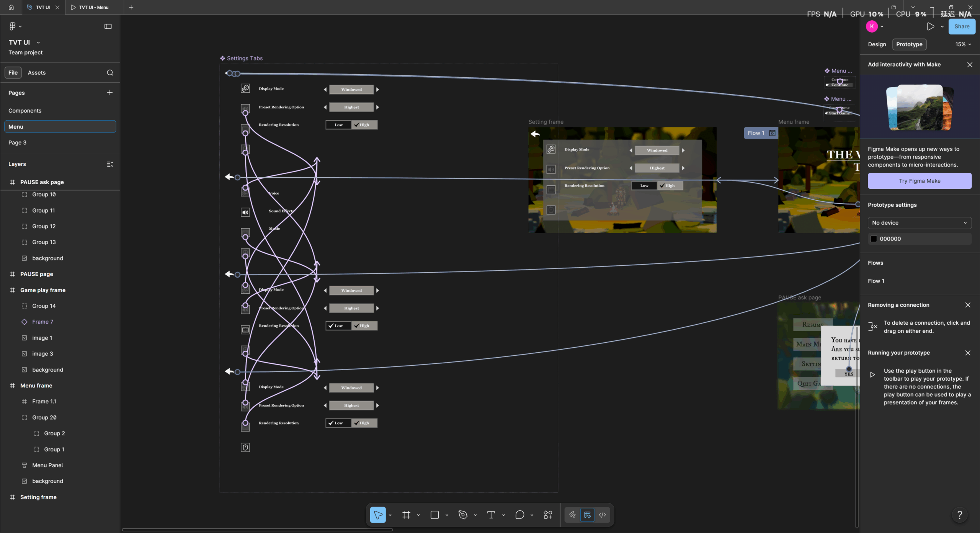Click the Flow 1 starting point badge
The width and height of the screenshot is (980, 533).
(761, 133)
